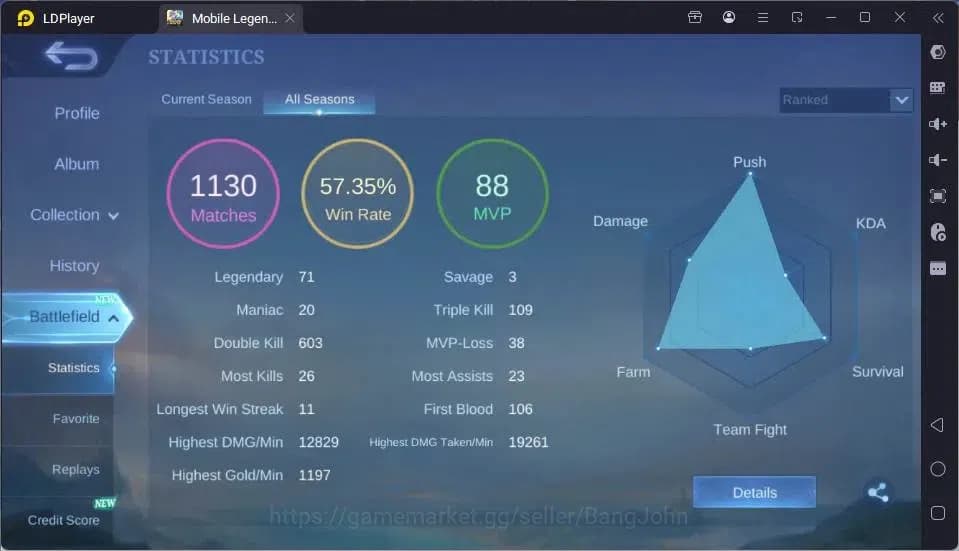Click the Damage label on radar chart
Viewport: 959px width, 551px height.
pos(620,221)
